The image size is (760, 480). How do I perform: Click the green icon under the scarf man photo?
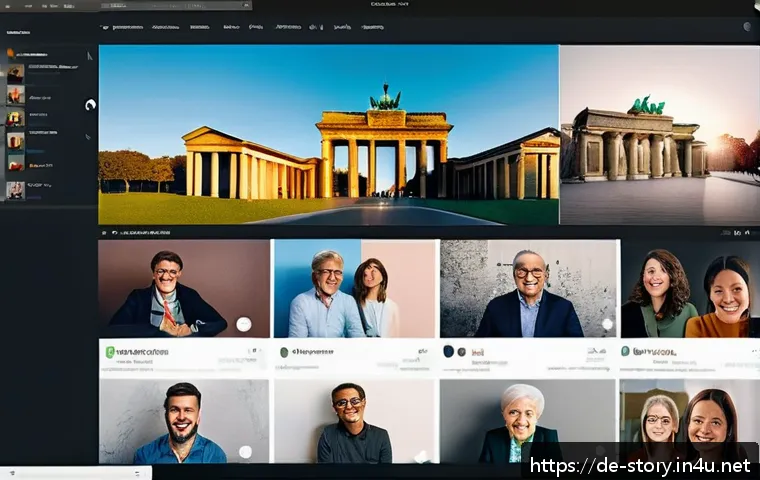tap(110, 352)
